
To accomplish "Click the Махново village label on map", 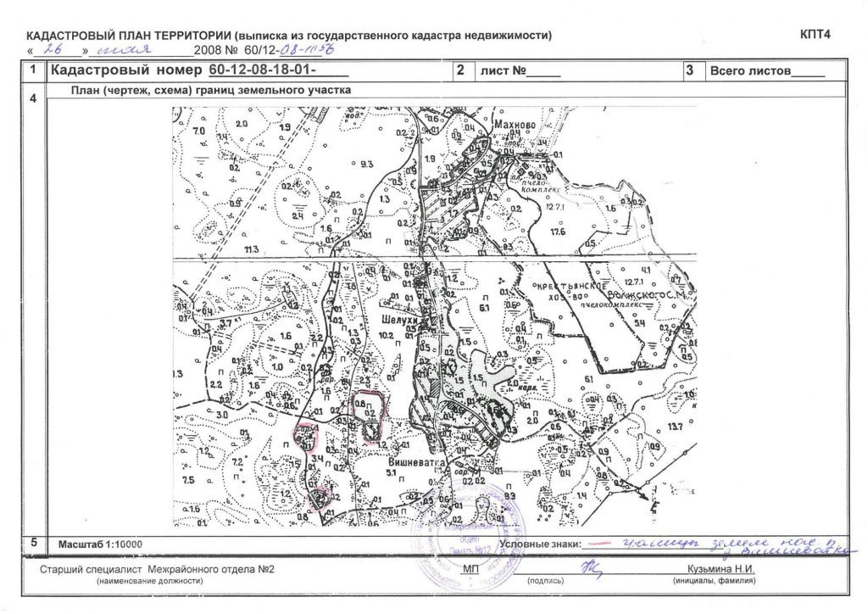I will click(x=515, y=126).
